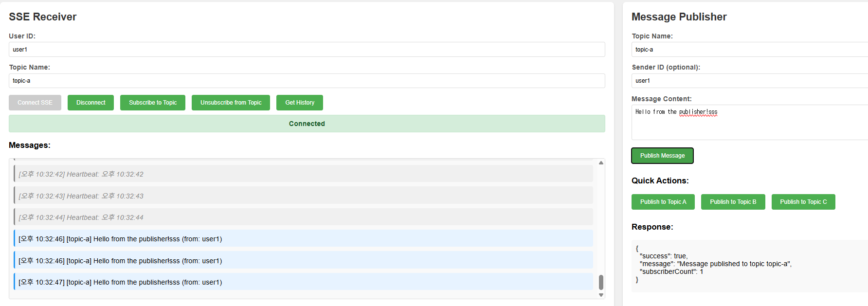Click the Publish Message button
This screenshot has width=868, height=306.
click(662, 156)
